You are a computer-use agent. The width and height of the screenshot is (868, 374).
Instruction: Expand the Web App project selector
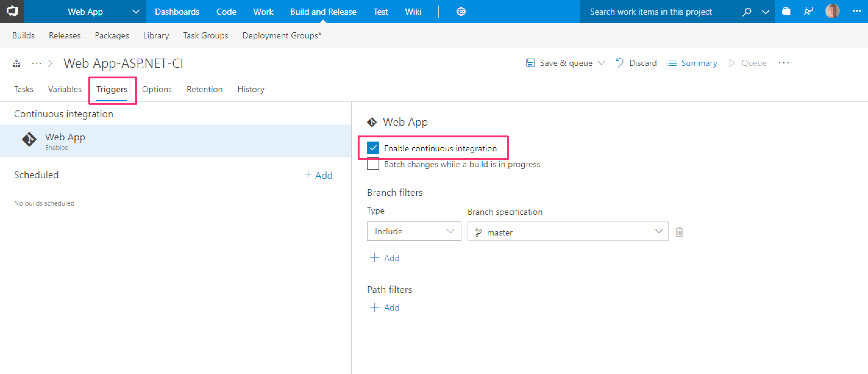point(135,12)
